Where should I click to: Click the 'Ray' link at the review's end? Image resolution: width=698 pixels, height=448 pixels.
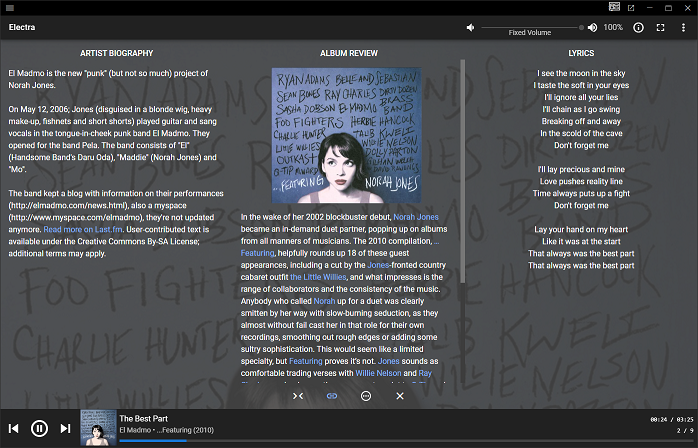[425, 373]
